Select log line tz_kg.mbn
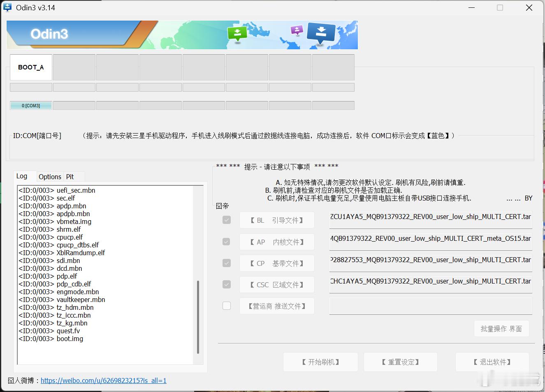 click(x=53, y=323)
